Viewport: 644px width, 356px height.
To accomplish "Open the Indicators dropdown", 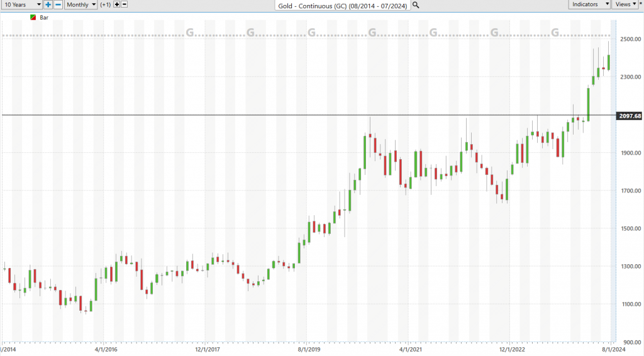I will pos(590,4).
